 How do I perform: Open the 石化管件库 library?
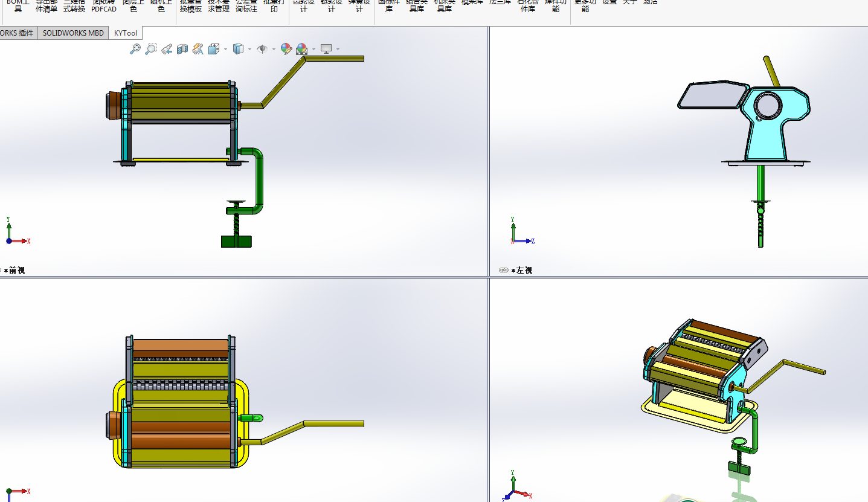pyautogui.click(x=528, y=5)
